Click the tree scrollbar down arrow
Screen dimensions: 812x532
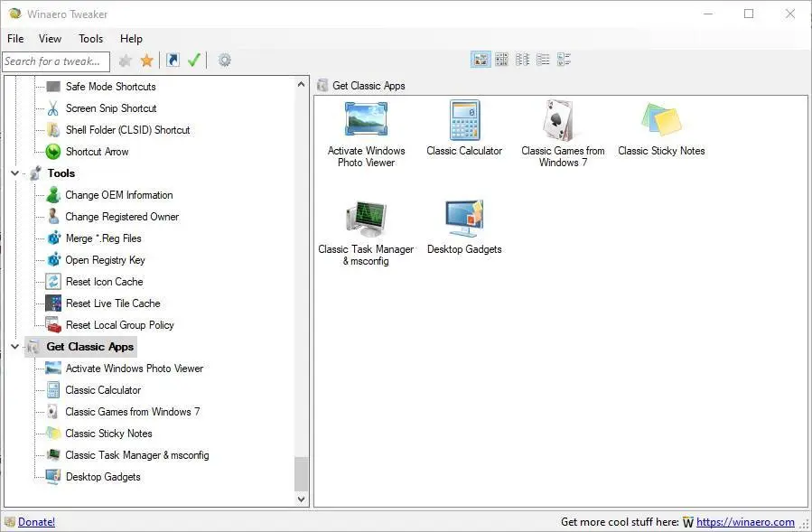tap(302, 499)
